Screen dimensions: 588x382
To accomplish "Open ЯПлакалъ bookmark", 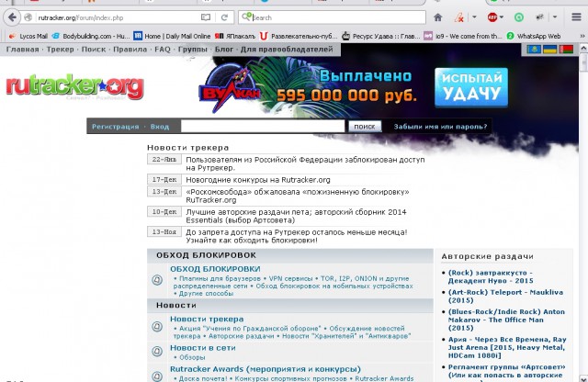I will pos(235,36).
